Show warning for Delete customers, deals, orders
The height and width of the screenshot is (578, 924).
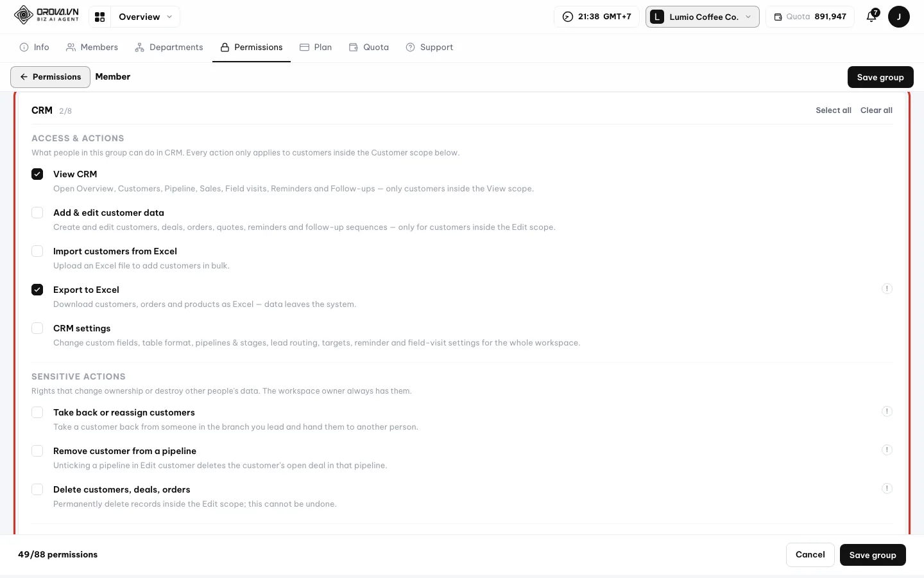pos(887,489)
